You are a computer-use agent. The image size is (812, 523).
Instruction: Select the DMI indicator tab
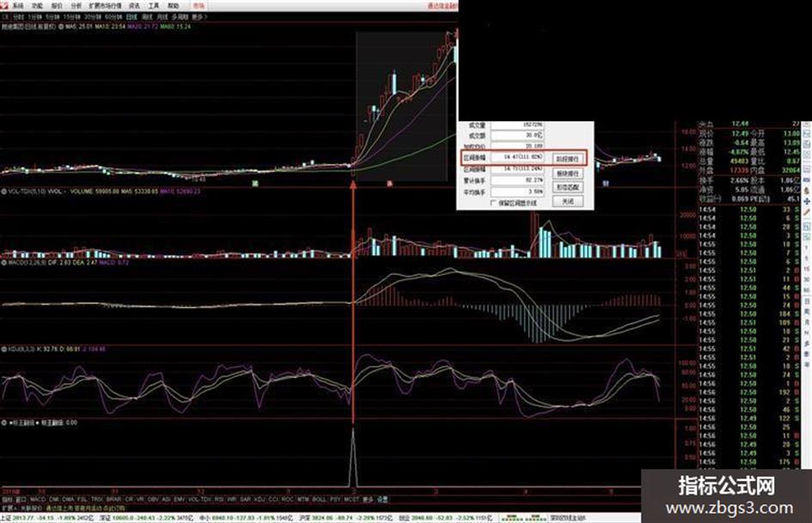[54, 500]
